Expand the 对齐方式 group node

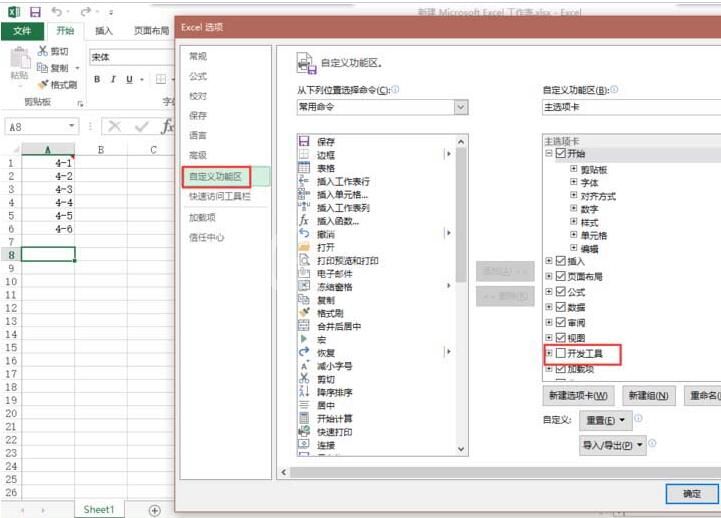click(573, 195)
